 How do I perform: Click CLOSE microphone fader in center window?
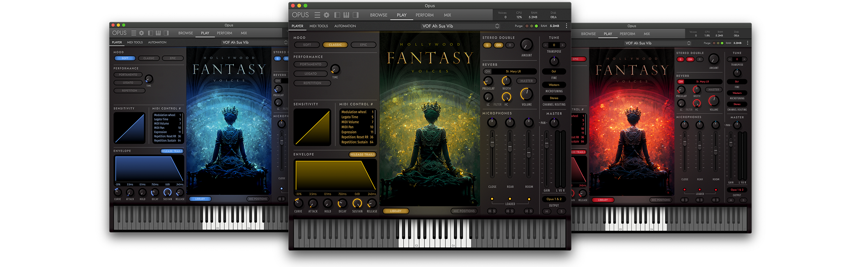coord(492,143)
